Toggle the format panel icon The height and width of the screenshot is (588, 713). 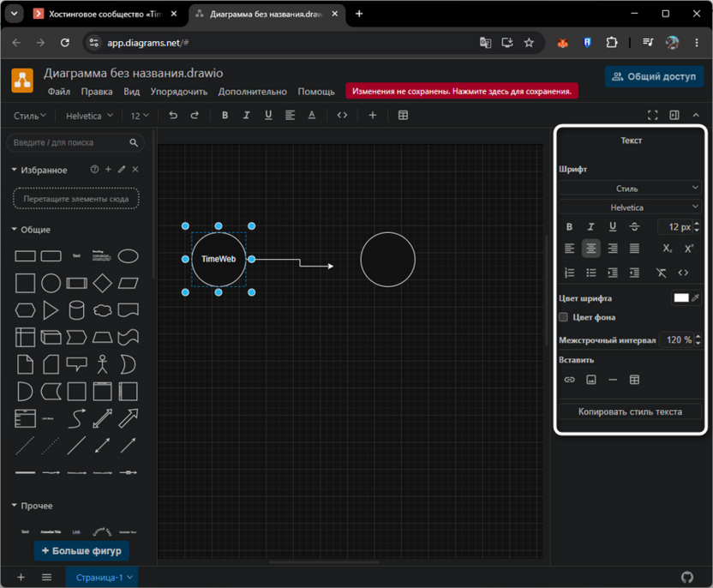tap(674, 116)
